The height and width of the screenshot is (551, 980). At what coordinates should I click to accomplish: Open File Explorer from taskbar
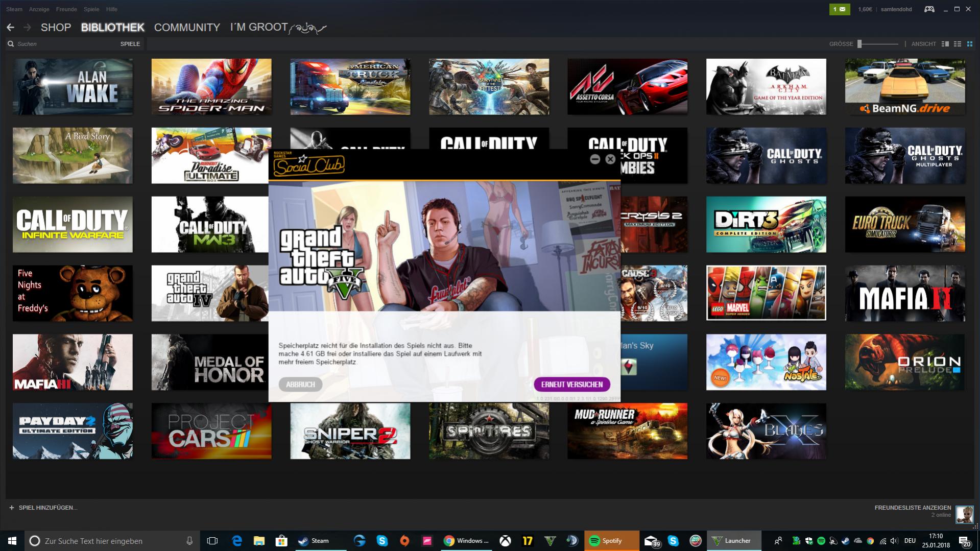pyautogui.click(x=259, y=541)
